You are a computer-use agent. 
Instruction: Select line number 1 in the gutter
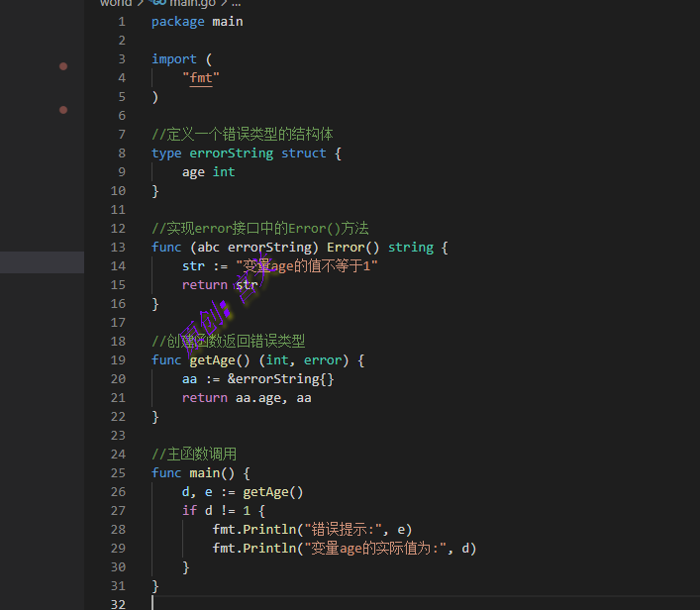tap(122, 21)
